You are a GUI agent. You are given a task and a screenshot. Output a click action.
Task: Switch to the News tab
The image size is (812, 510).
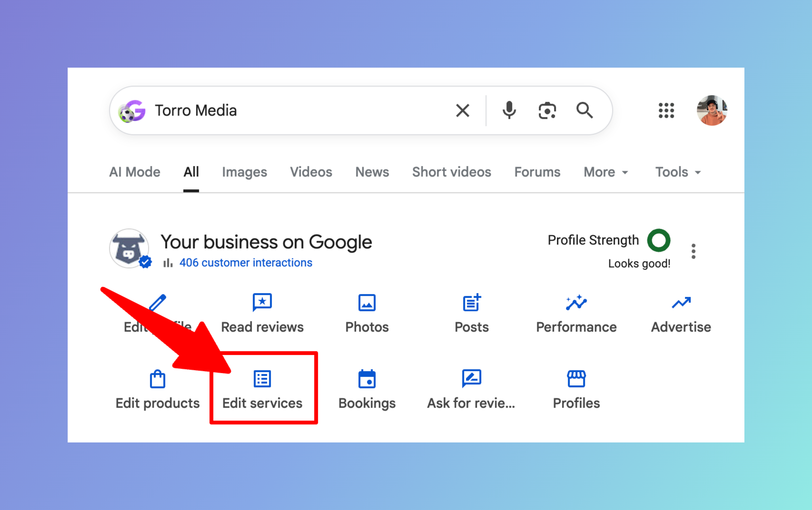(x=372, y=172)
